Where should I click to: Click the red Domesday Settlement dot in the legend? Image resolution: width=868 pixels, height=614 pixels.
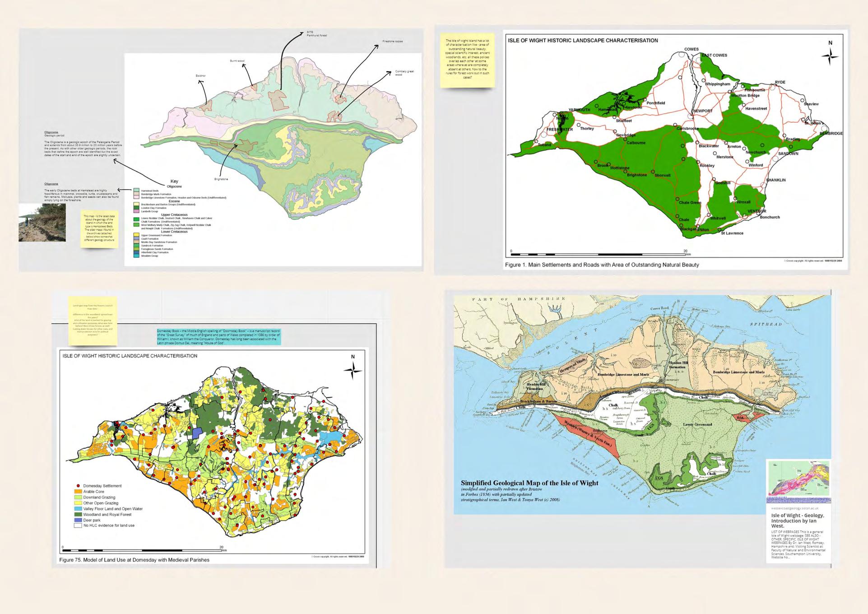point(78,486)
